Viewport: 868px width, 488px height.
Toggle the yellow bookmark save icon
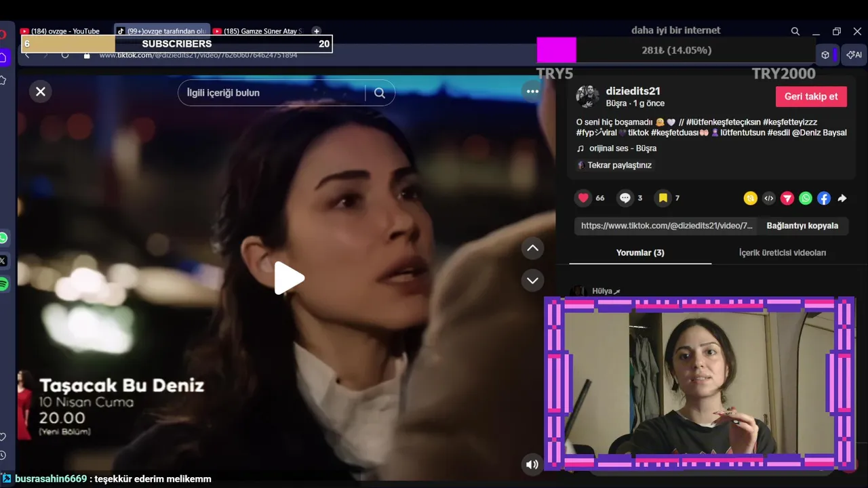(x=663, y=198)
